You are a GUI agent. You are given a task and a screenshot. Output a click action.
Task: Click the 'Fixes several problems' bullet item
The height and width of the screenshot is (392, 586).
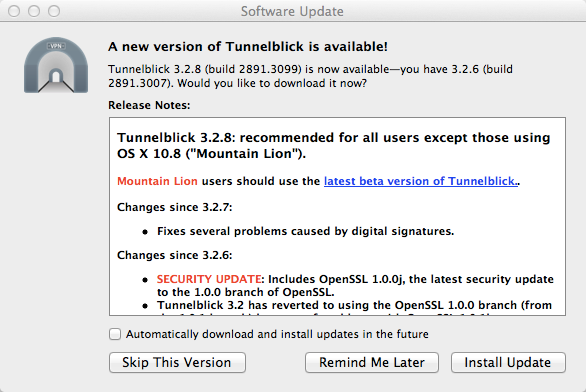pyautogui.click(x=305, y=231)
